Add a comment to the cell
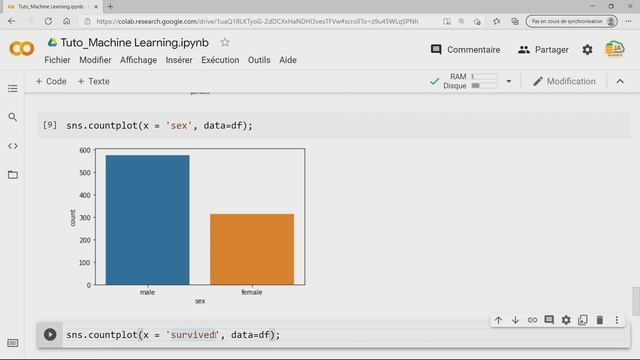This screenshot has height=360, width=640. point(549,320)
